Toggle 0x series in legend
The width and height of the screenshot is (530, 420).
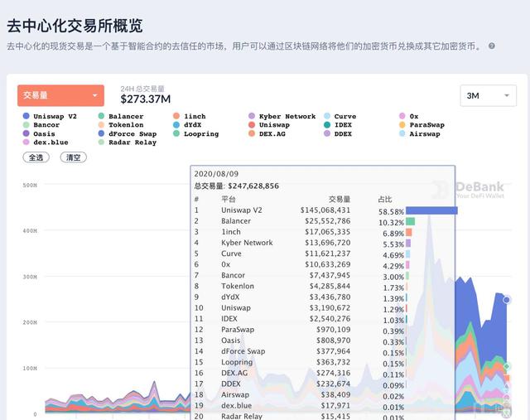(x=409, y=116)
